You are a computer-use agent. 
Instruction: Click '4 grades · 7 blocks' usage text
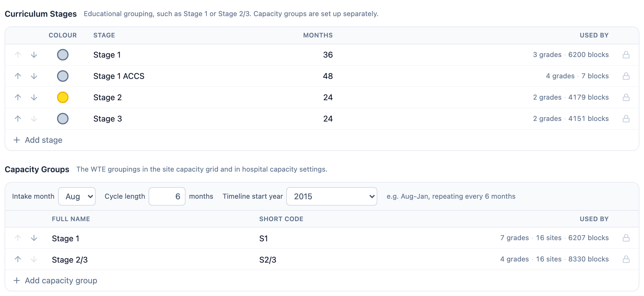click(x=577, y=76)
